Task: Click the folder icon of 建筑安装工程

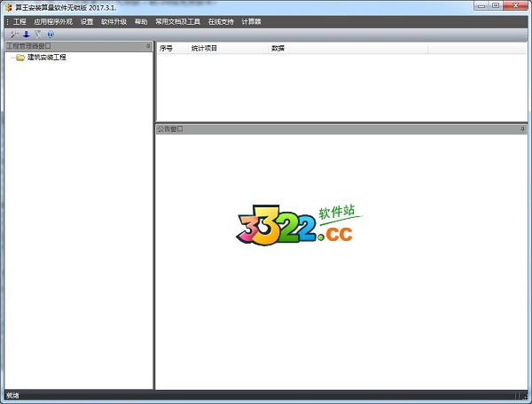Action: click(x=20, y=58)
